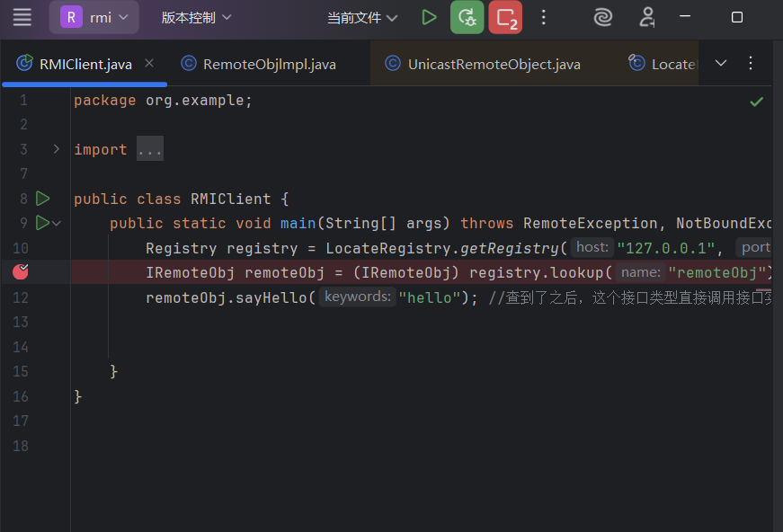This screenshot has height=532, width=783.
Task: Unfold the collapsed import ellipsis block
Action: click(149, 150)
